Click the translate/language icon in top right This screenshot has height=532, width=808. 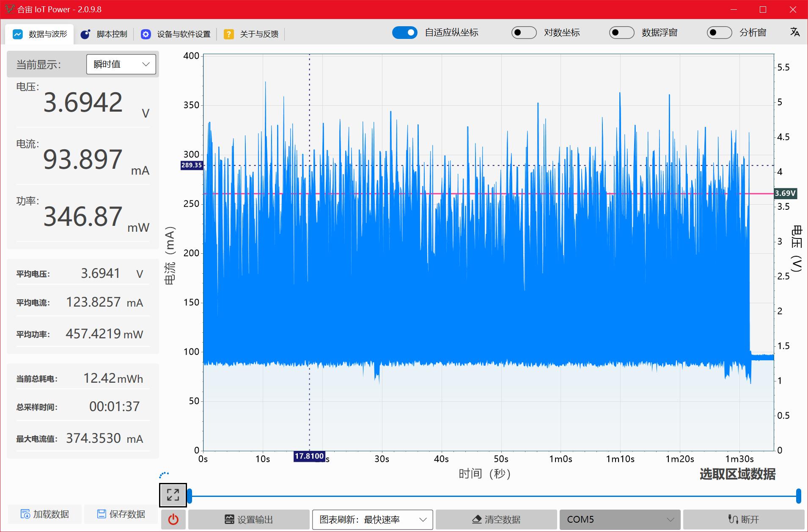pyautogui.click(x=794, y=33)
